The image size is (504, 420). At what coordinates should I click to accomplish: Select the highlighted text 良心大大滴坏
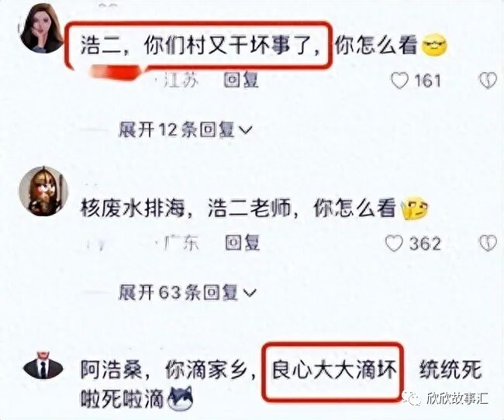click(333, 370)
